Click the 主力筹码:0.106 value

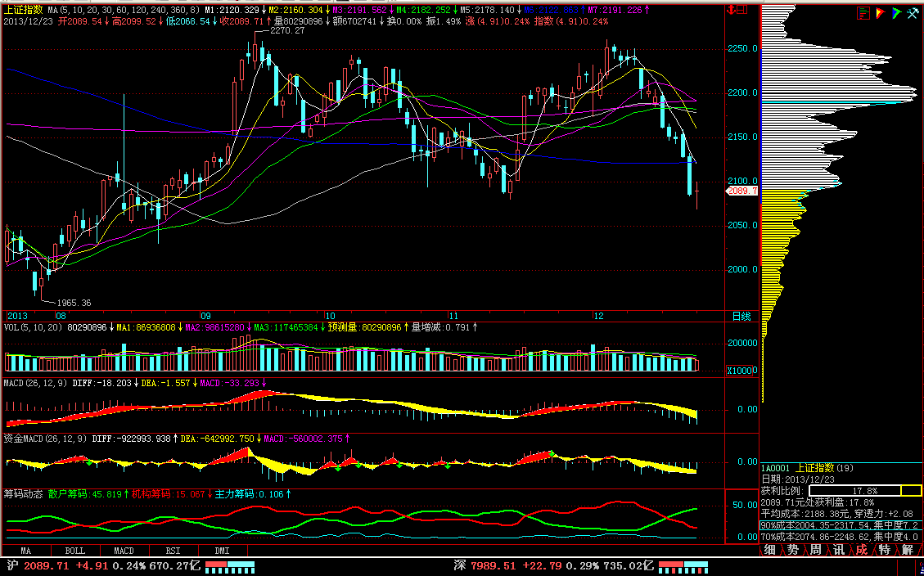(x=250, y=494)
